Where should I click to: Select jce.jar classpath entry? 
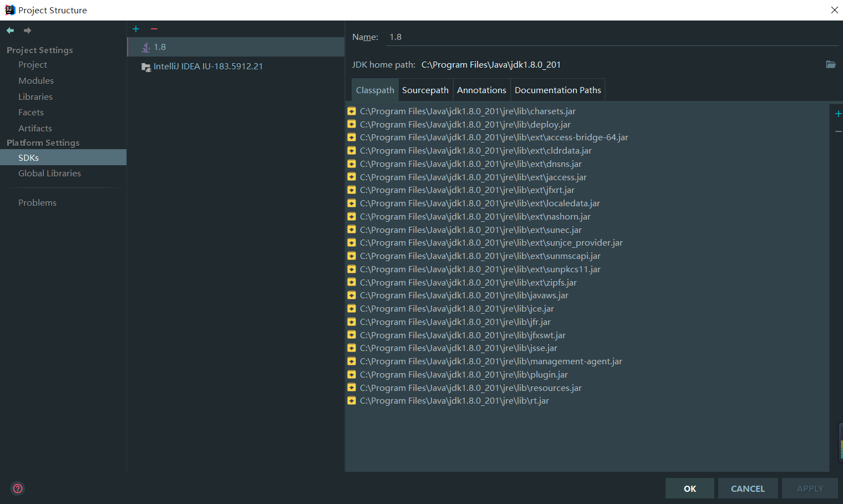[456, 308]
